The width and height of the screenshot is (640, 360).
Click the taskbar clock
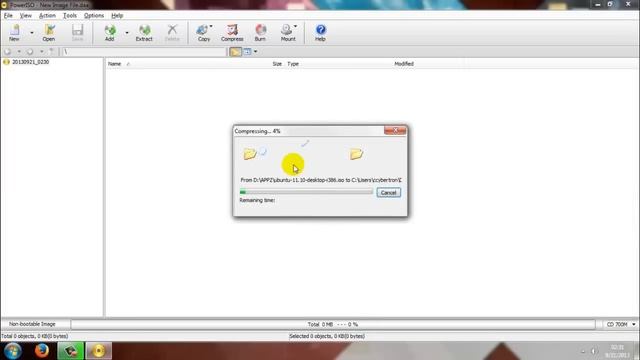click(617, 351)
